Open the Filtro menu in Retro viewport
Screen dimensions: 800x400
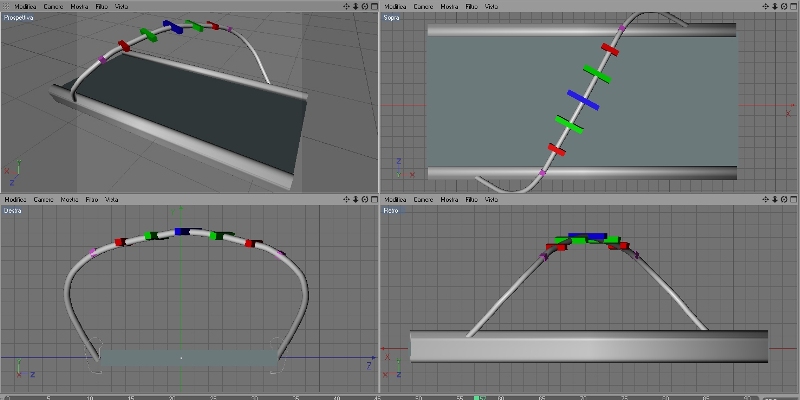click(471, 199)
